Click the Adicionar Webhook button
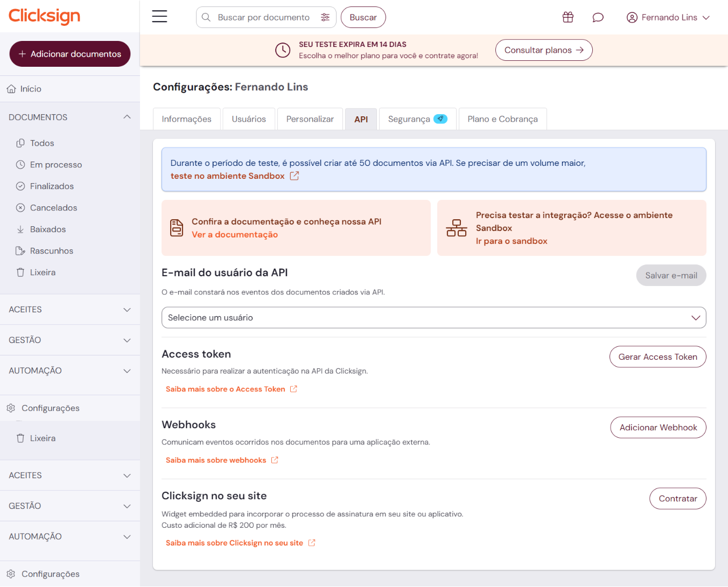Screen dimensions: 728x587 coord(658,428)
